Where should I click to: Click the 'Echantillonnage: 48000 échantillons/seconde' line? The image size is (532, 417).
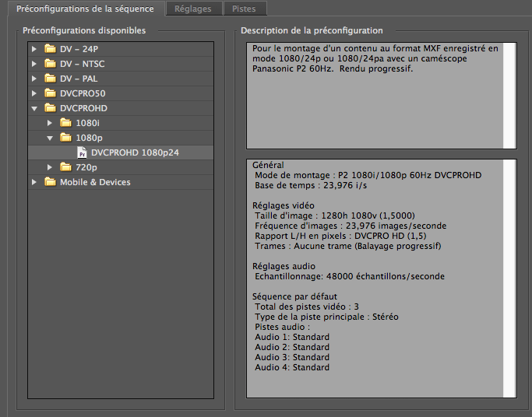pyautogui.click(x=350, y=276)
